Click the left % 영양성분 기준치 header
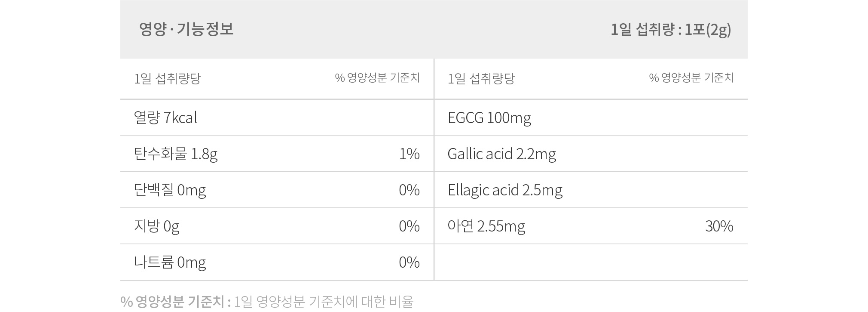 (377, 78)
